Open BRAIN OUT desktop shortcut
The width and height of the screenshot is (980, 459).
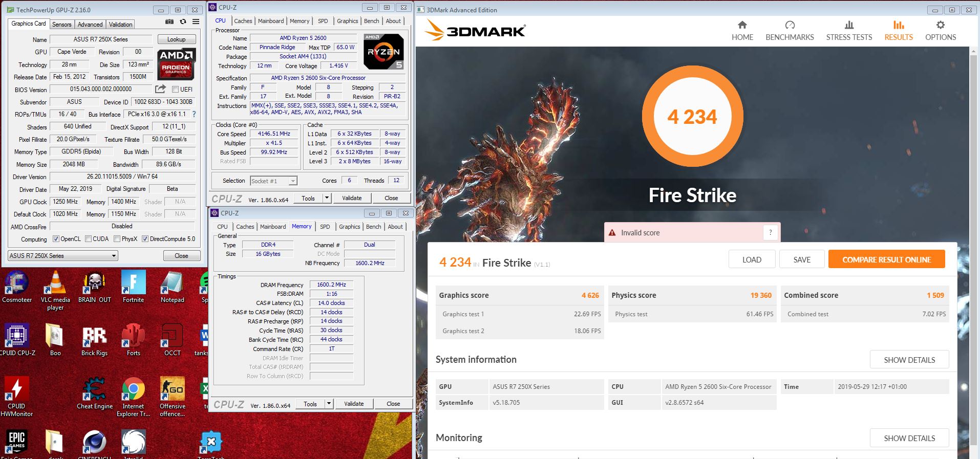tap(94, 287)
